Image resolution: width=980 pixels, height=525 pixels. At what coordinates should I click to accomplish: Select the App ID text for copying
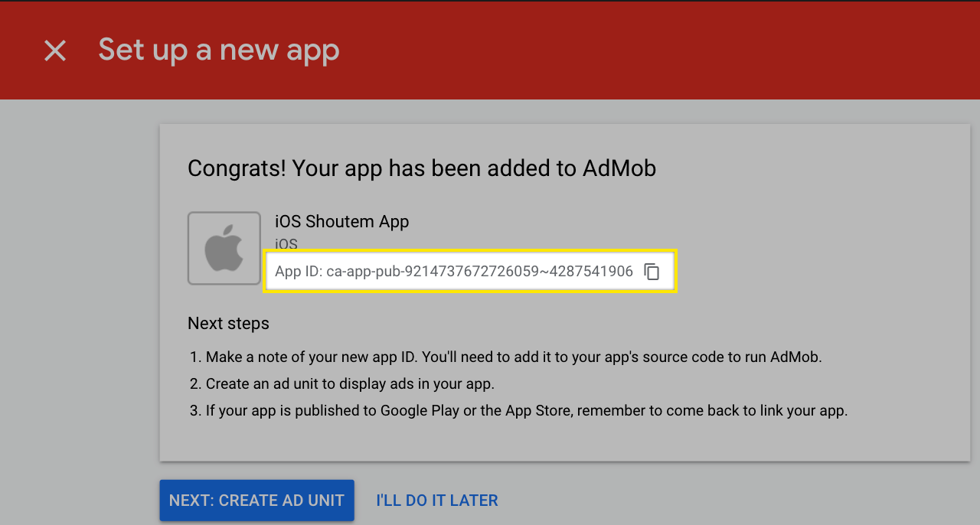pyautogui.click(x=455, y=271)
